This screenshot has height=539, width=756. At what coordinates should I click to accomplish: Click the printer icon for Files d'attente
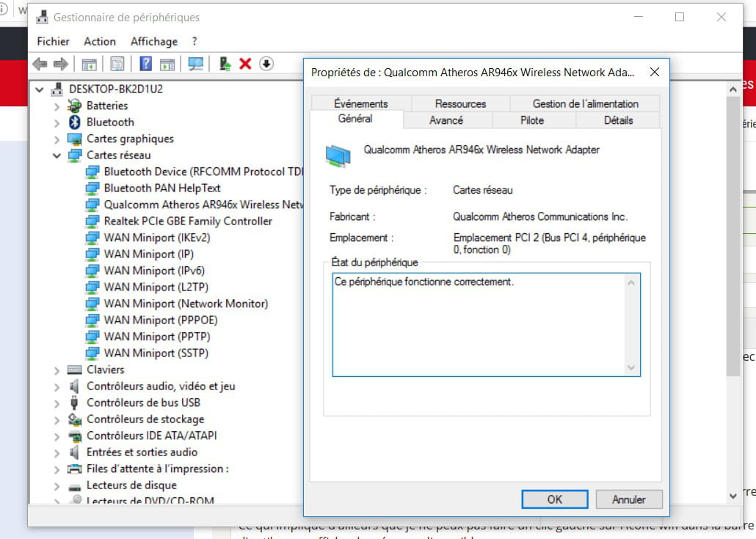(x=74, y=469)
